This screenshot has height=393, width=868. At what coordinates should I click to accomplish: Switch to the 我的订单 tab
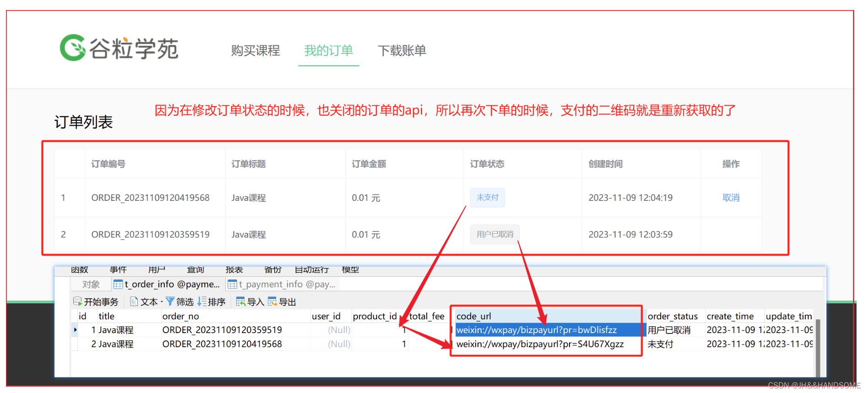[x=329, y=50]
